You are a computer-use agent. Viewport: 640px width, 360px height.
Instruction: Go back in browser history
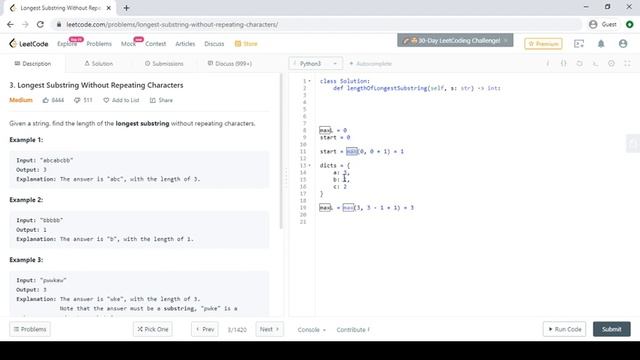10,24
